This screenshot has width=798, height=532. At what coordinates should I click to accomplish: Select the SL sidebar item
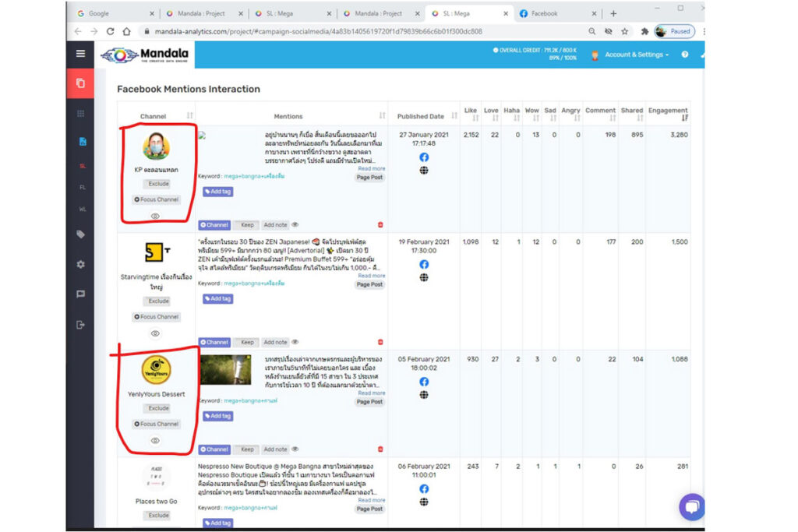tap(82, 166)
